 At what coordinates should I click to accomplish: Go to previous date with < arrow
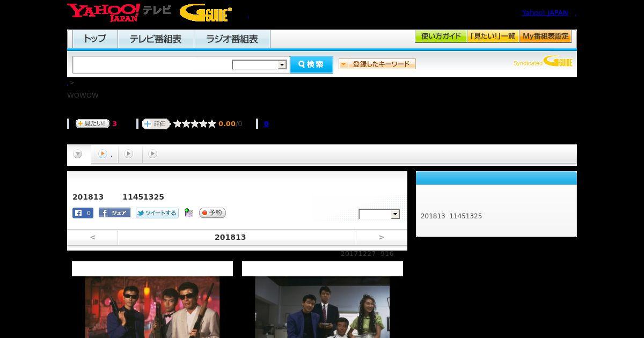(x=92, y=237)
